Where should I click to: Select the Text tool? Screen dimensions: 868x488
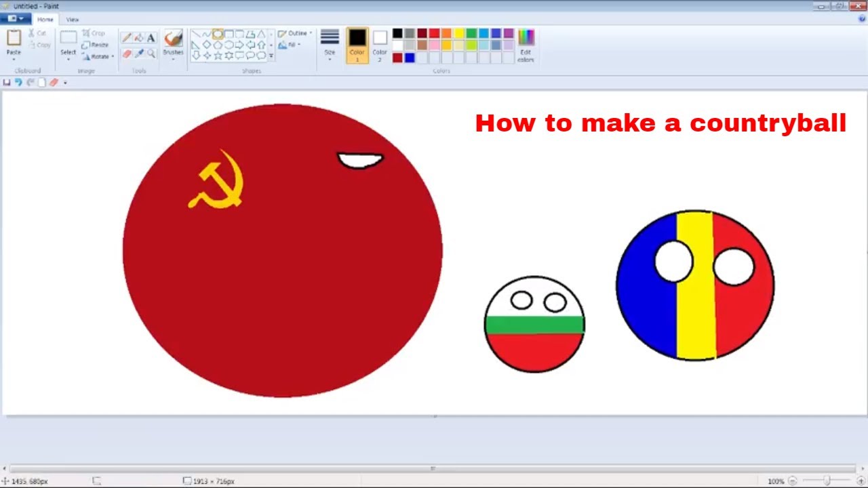click(151, 38)
